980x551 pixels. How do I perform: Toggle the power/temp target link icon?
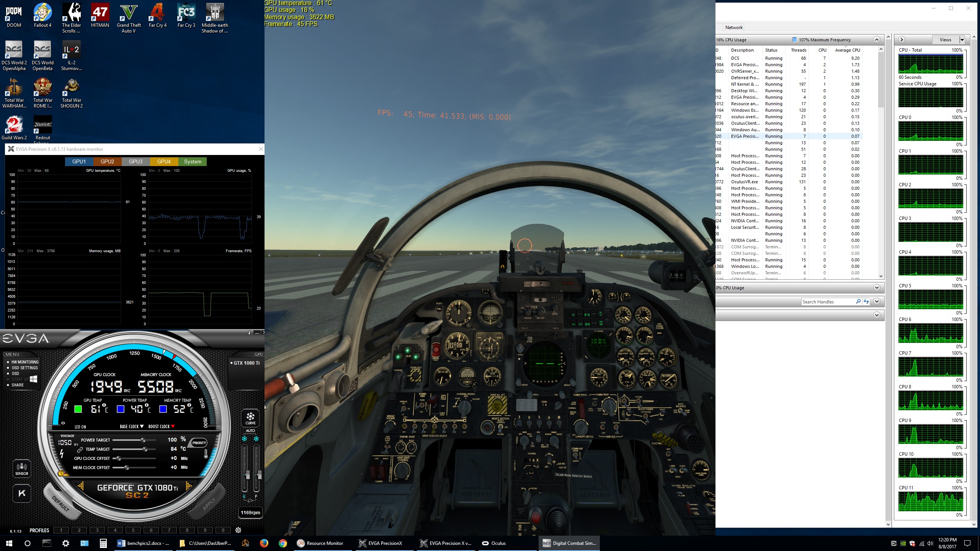click(80, 449)
